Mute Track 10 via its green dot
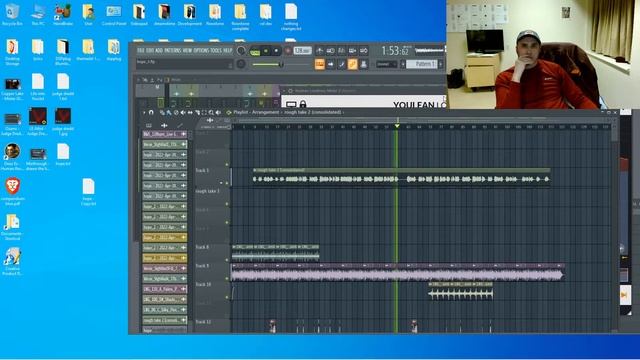Viewport: 640px width, 360px height. [227, 297]
